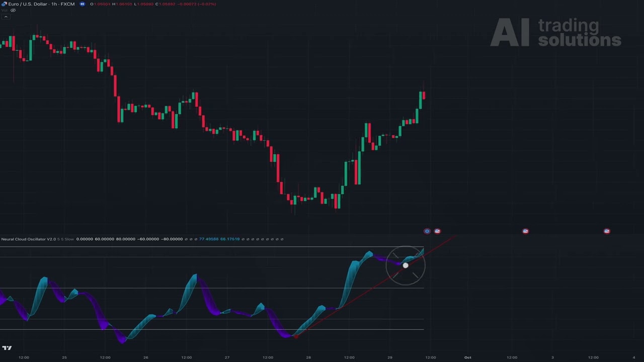This screenshot has width=644, height=362.
Task: Click the 28 date label on time axis
Action: (308, 357)
